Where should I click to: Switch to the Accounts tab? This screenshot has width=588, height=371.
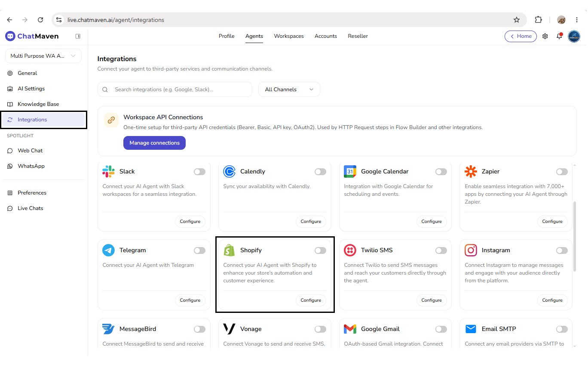pos(326,36)
